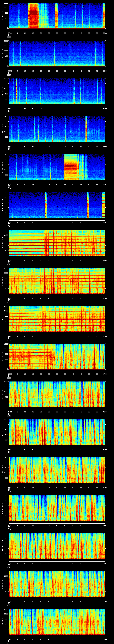The width and height of the screenshot is (114, 644).
Task: Click the 6:42:00 time axis label
Action: (9, 223)
